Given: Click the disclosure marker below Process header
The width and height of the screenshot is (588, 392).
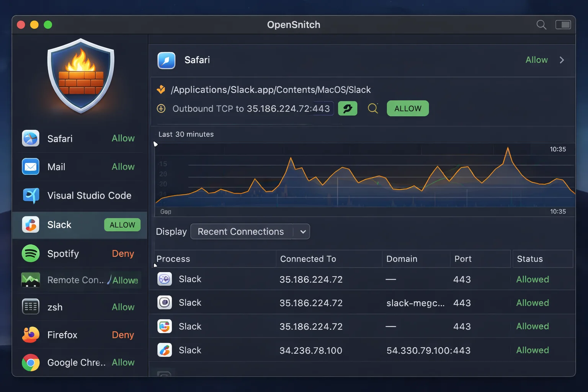Looking at the screenshot, I should (155, 265).
